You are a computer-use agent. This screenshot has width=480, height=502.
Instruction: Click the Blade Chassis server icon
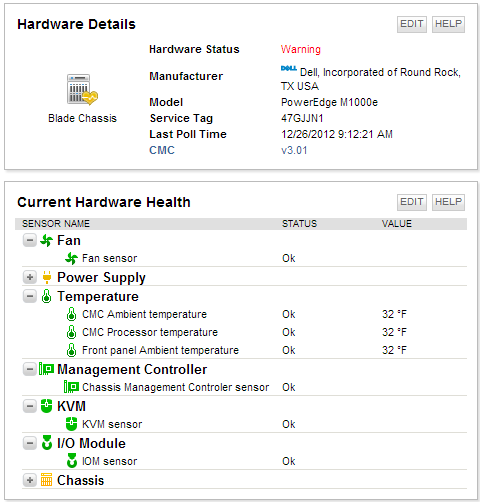[82, 90]
